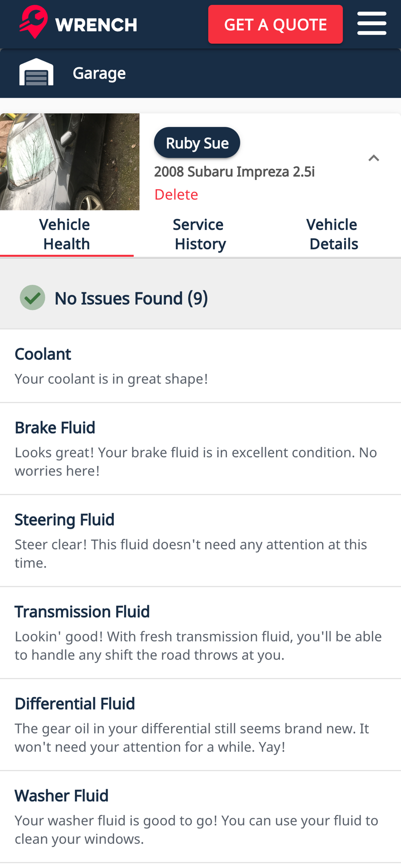This screenshot has height=868, width=401.
Task: Click the WRENCH brand text
Action: [96, 25]
